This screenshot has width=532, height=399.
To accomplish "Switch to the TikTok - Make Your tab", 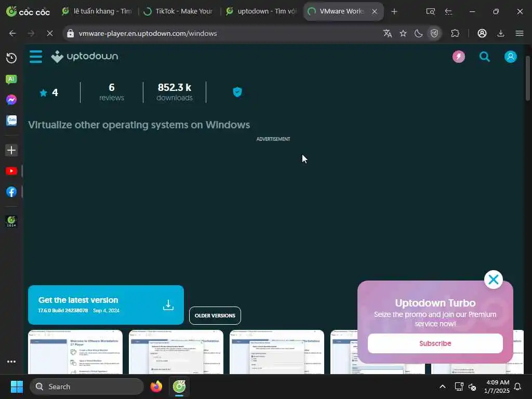I will (179, 11).
